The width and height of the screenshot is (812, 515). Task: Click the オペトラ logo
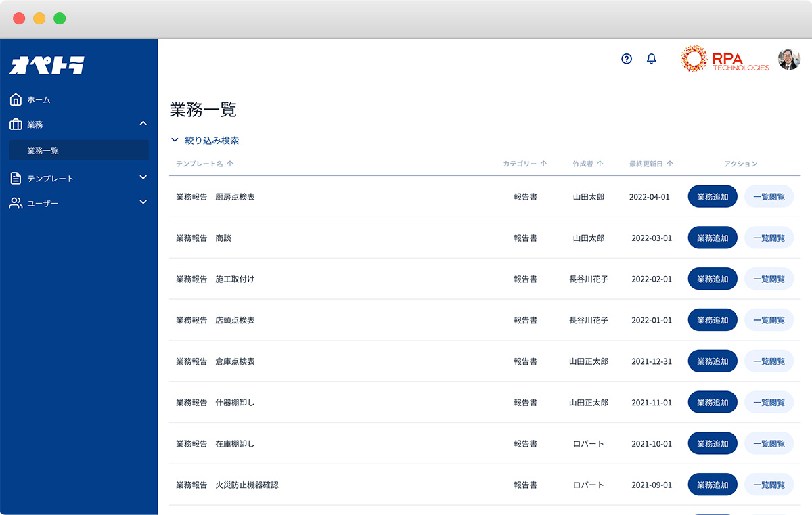[x=47, y=65]
